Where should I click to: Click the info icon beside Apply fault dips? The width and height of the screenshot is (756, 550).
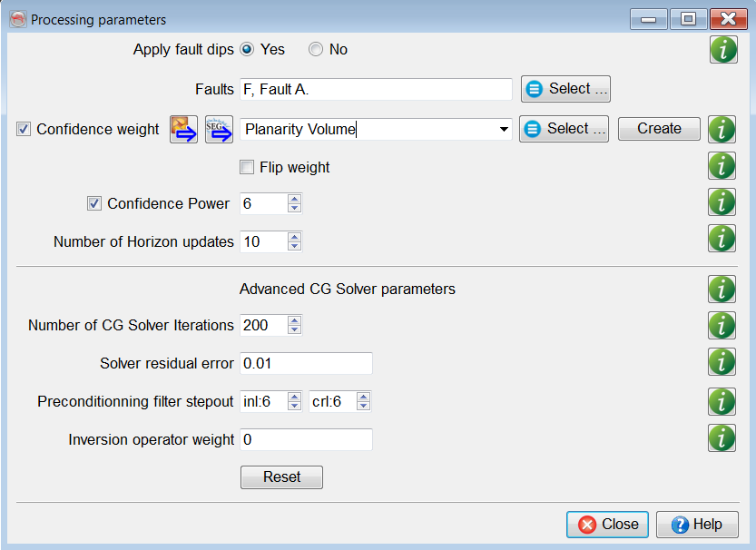click(722, 50)
